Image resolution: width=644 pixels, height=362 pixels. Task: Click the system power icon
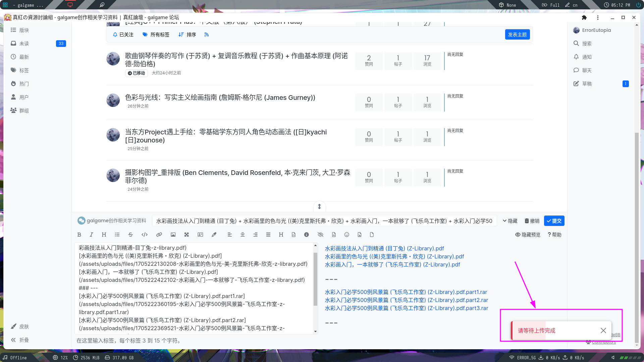coord(638,5)
